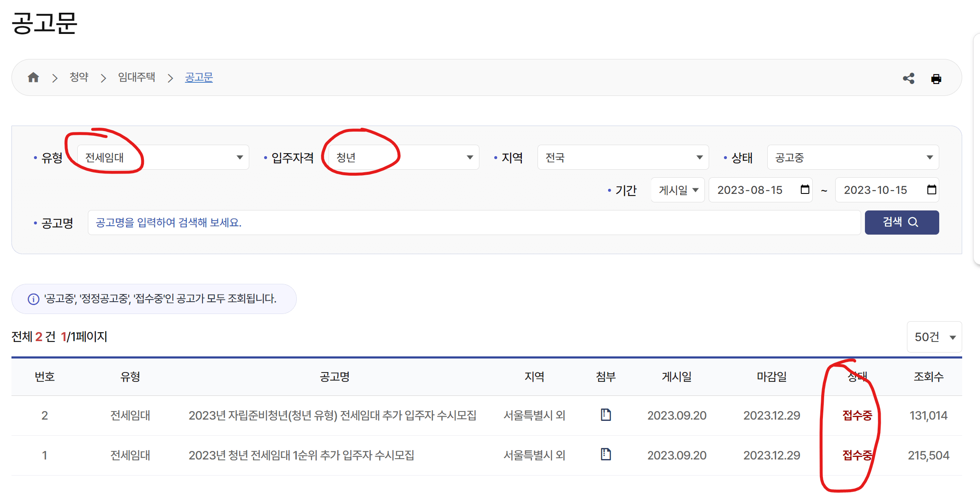Screen dimensions: 980x493
Task: Go to 청약 breadcrumb item
Action: 79,77
